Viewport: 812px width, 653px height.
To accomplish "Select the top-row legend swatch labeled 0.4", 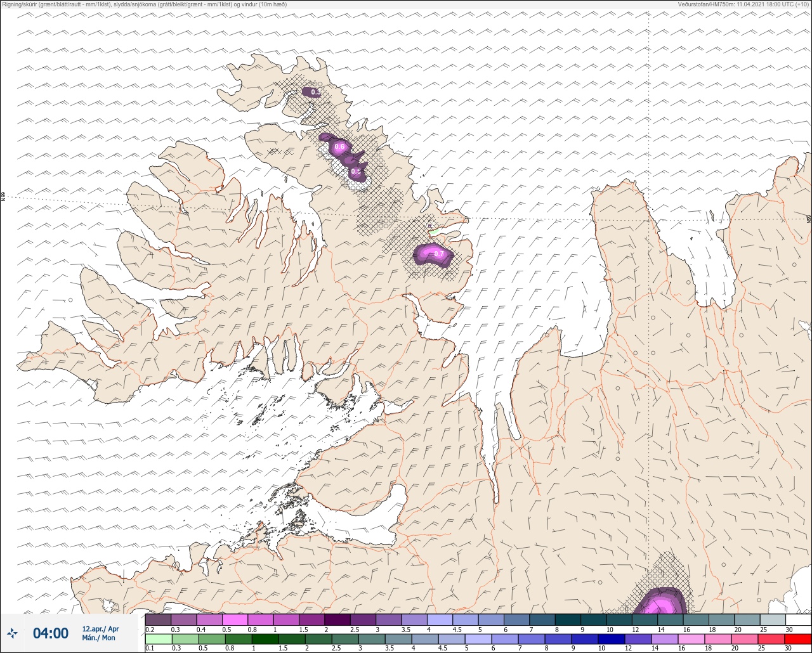I will (209, 619).
